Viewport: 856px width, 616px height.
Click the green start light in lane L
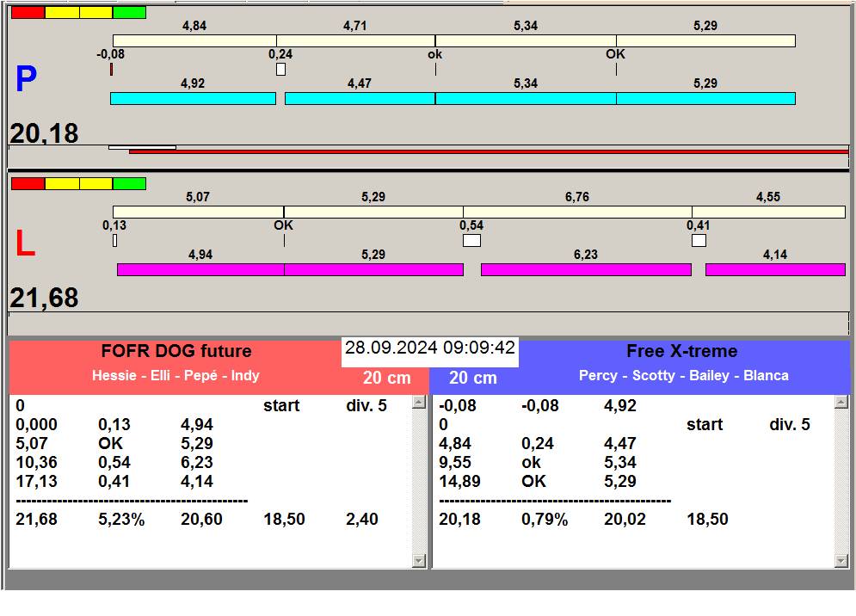(x=129, y=183)
